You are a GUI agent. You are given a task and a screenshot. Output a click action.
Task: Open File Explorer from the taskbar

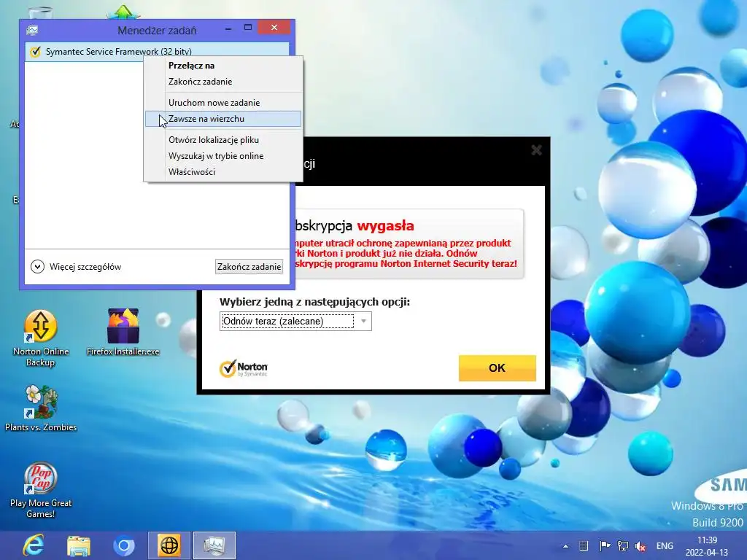pyautogui.click(x=79, y=545)
